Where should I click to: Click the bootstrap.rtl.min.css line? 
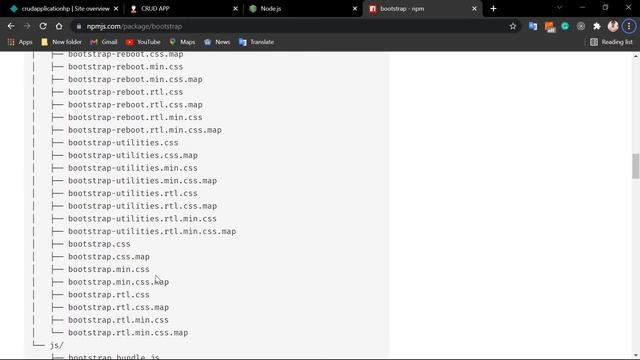click(x=118, y=320)
